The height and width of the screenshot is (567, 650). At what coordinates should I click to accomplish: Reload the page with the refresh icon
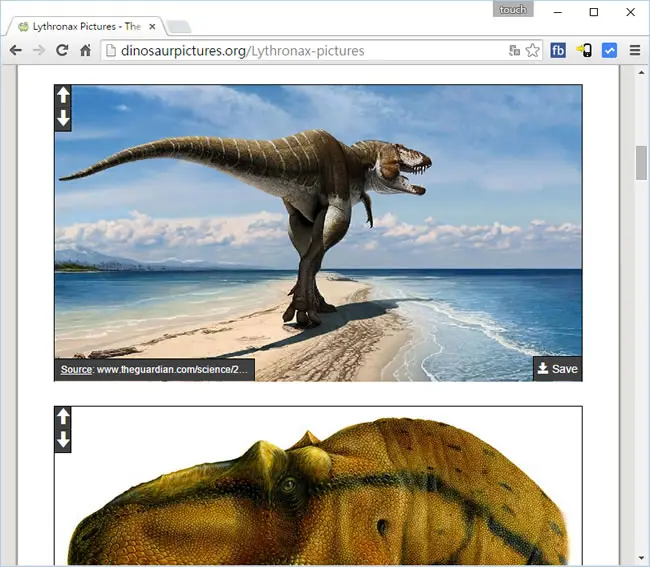click(x=62, y=51)
